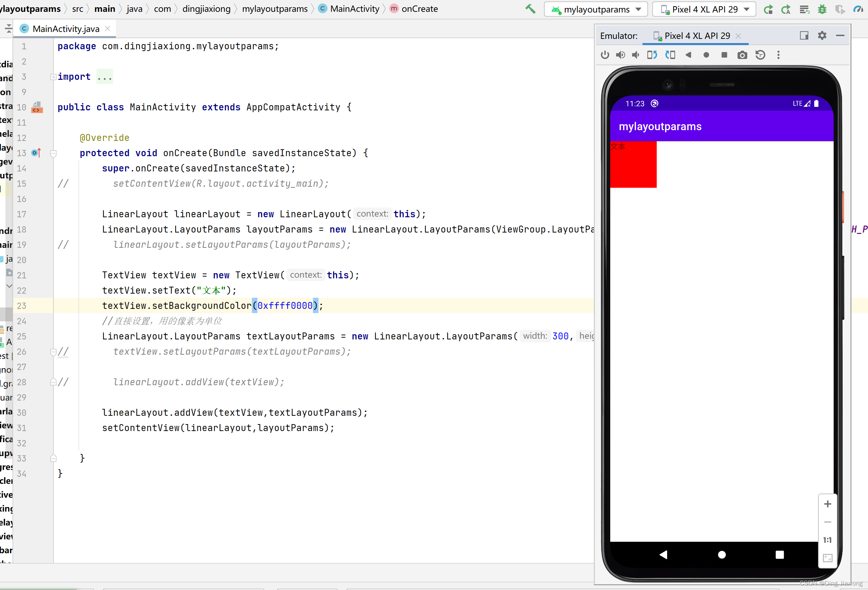The width and height of the screenshot is (868, 590).
Task: Click the Run with Coverage shield icon
Action: pos(840,9)
